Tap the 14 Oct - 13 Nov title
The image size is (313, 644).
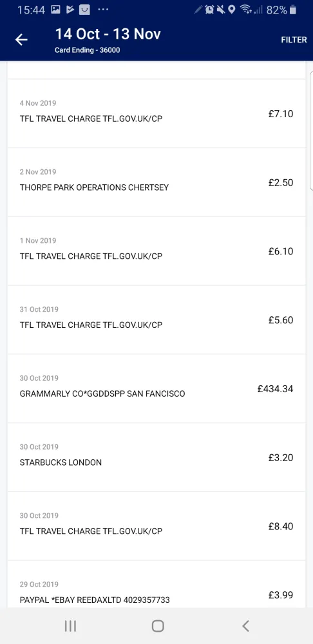pos(108,33)
